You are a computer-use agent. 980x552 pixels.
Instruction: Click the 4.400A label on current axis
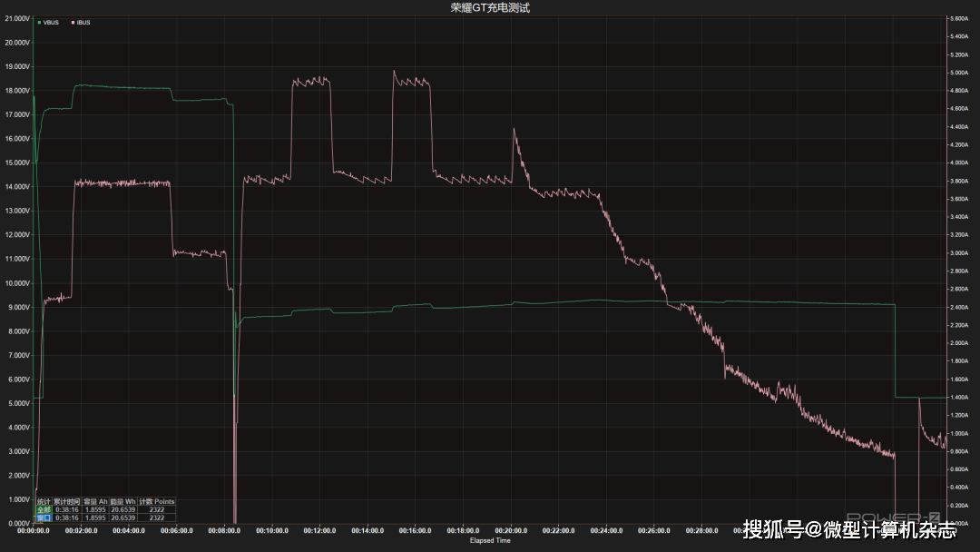(959, 127)
